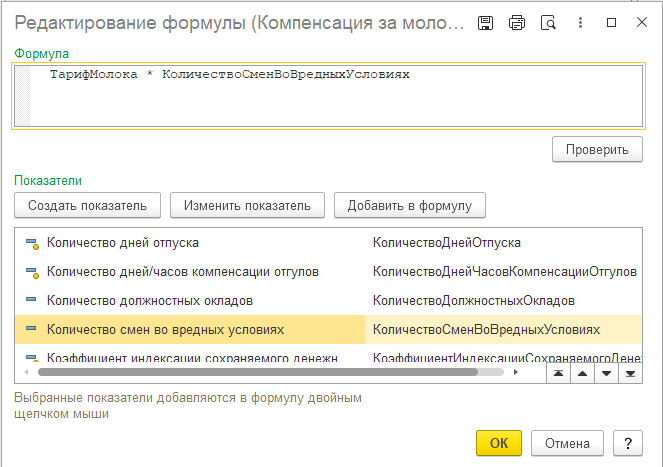Click icon beside Количество дней/часов компенсации отгулов
Image resolution: width=663 pixels, height=467 pixels.
tap(33, 272)
